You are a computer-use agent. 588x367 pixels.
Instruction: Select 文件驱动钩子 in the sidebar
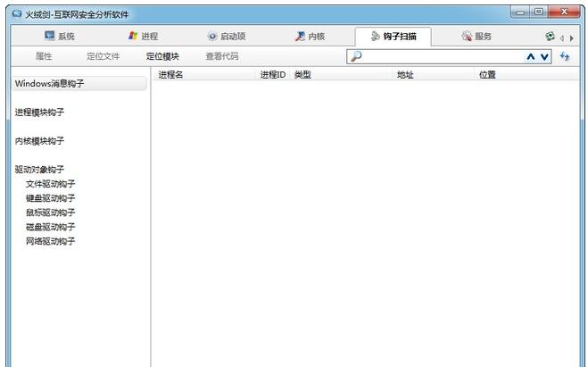(50, 184)
